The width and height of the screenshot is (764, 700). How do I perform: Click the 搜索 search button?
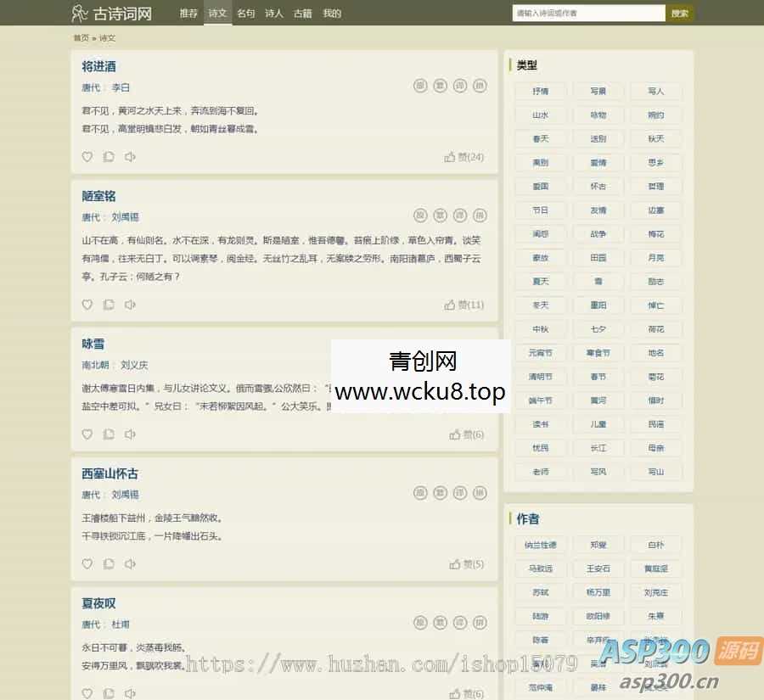point(679,13)
